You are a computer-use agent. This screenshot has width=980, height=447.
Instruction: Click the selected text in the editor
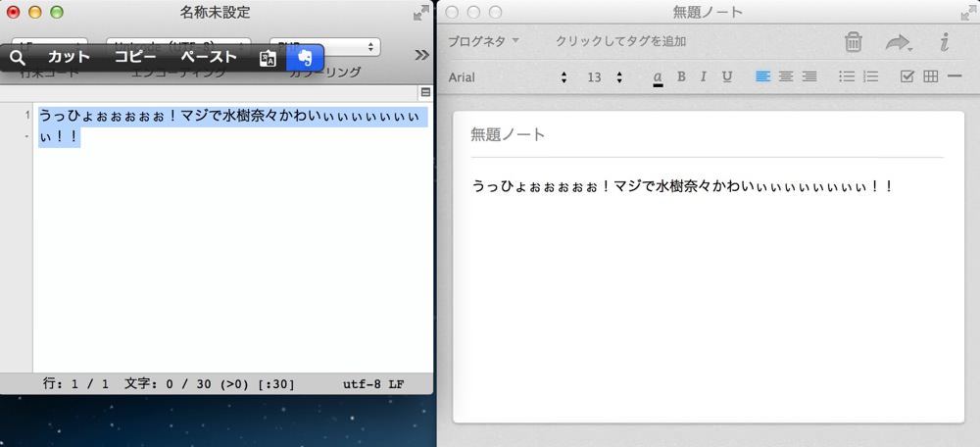tap(232, 126)
